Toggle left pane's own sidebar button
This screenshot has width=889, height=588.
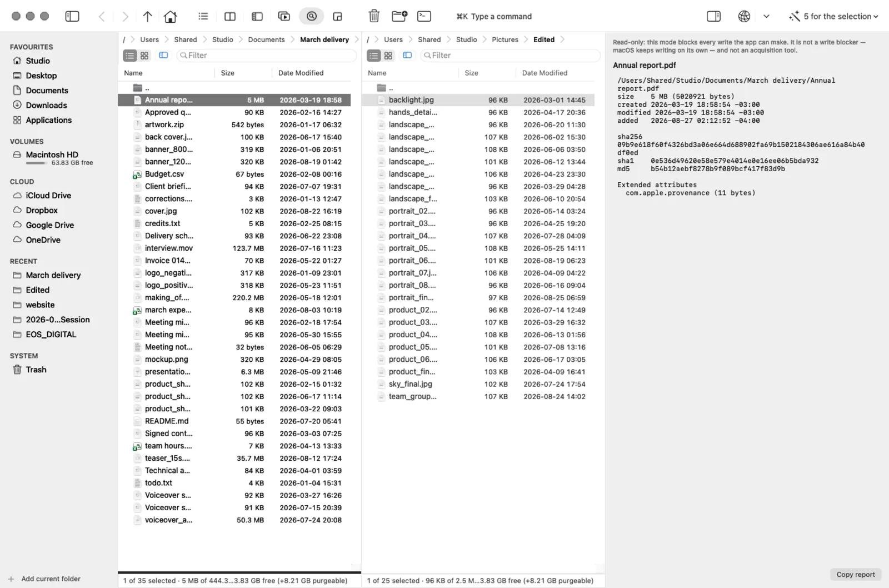pos(163,56)
